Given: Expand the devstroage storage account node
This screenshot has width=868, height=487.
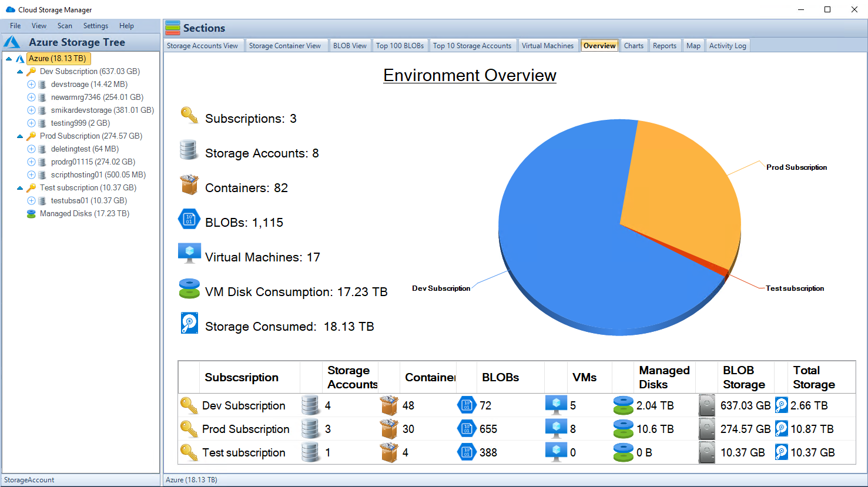Looking at the screenshot, I should click(31, 84).
